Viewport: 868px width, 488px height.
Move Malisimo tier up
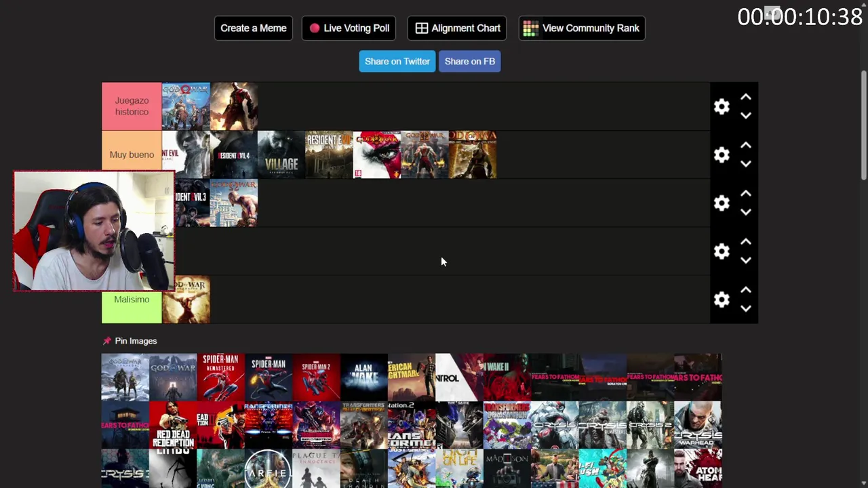click(x=746, y=290)
